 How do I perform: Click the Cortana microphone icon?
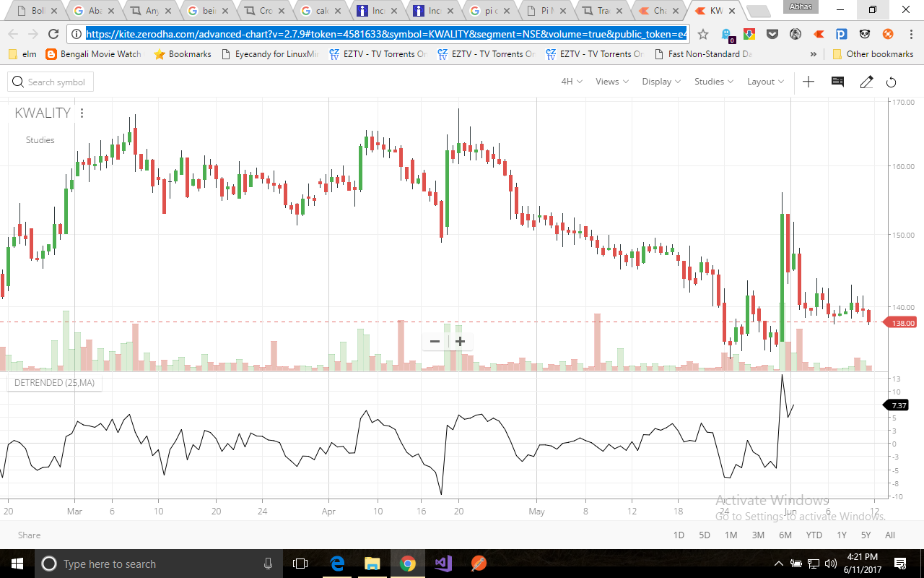(268, 564)
